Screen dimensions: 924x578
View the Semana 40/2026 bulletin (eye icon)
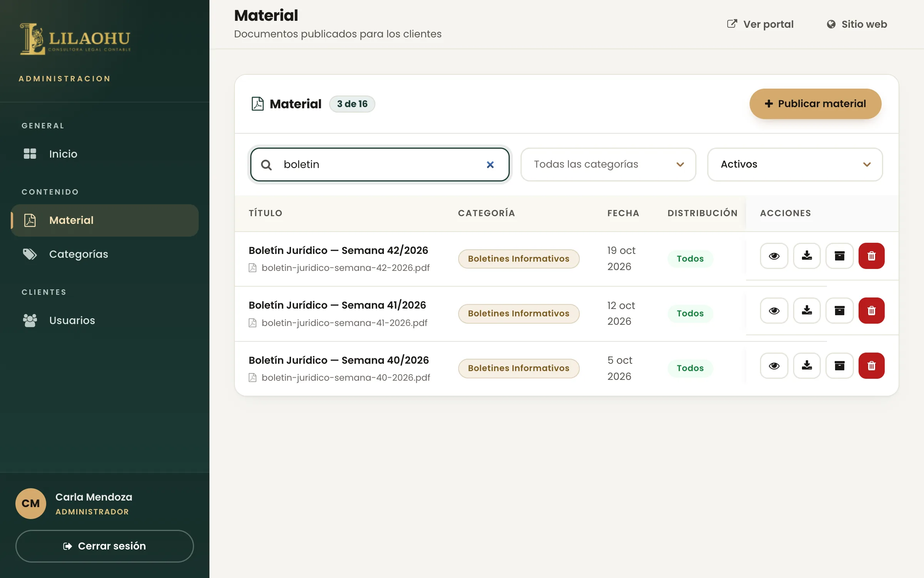coord(774,366)
